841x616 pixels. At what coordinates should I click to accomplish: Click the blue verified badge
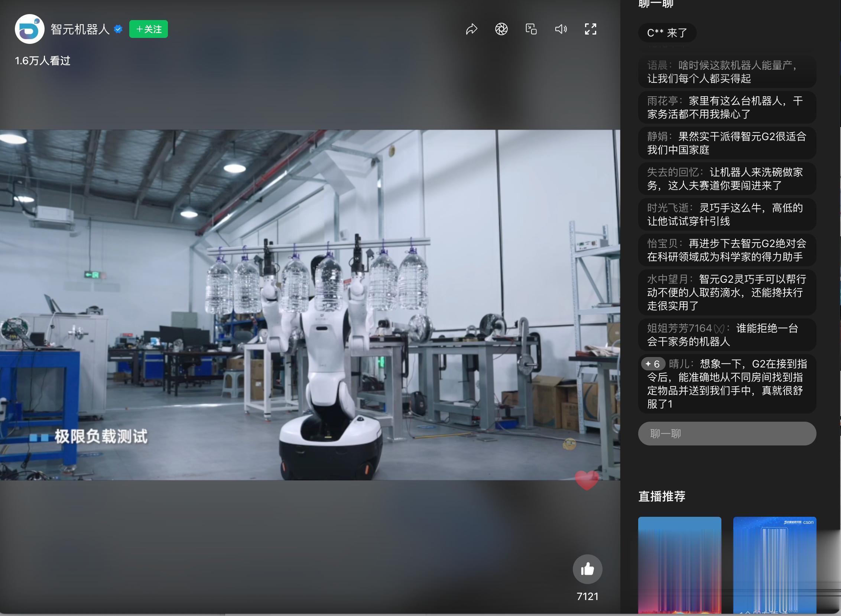click(x=118, y=29)
